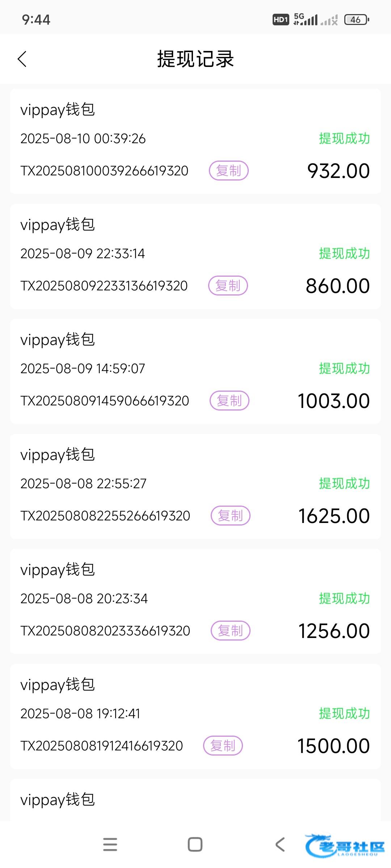Screen dimensions: 391x868
Task: Tap the 5G signal strength icon
Action: coord(306,20)
